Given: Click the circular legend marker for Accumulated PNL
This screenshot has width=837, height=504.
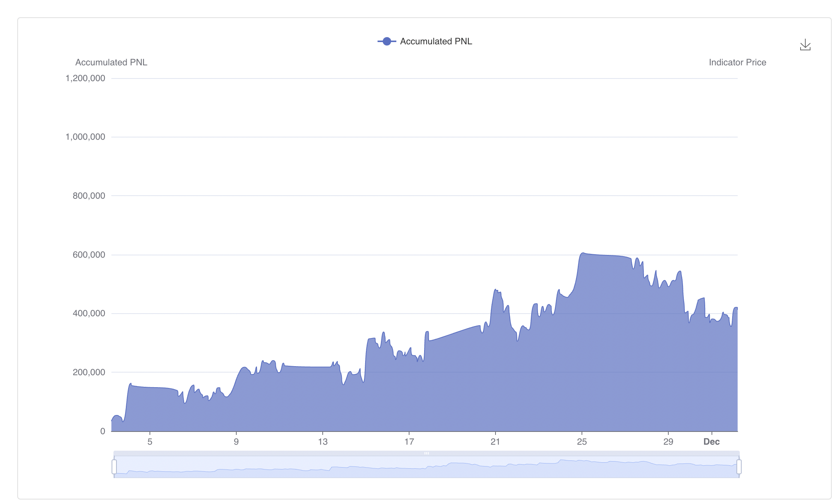Looking at the screenshot, I should point(387,41).
